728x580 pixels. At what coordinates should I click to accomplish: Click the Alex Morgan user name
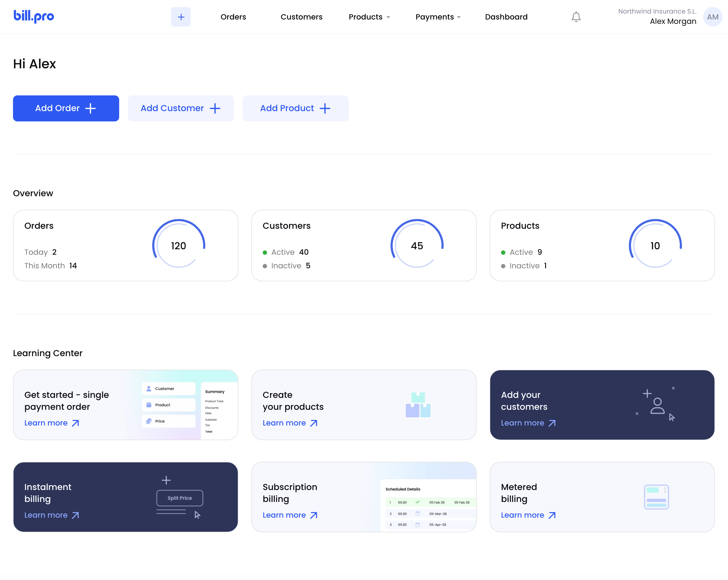[673, 21]
